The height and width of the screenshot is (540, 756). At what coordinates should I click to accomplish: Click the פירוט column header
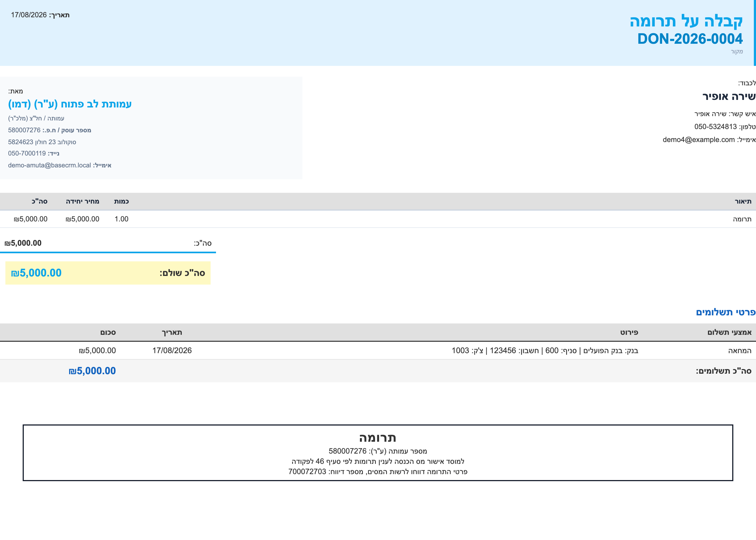(629, 333)
